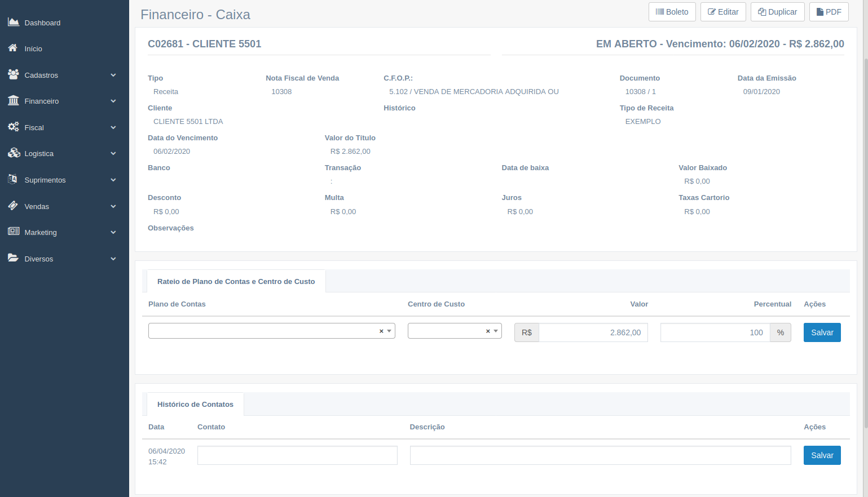Viewport: 868px width, 497px height.
Task: Click the Descrição input field
Action: click(x=600, y=455)
